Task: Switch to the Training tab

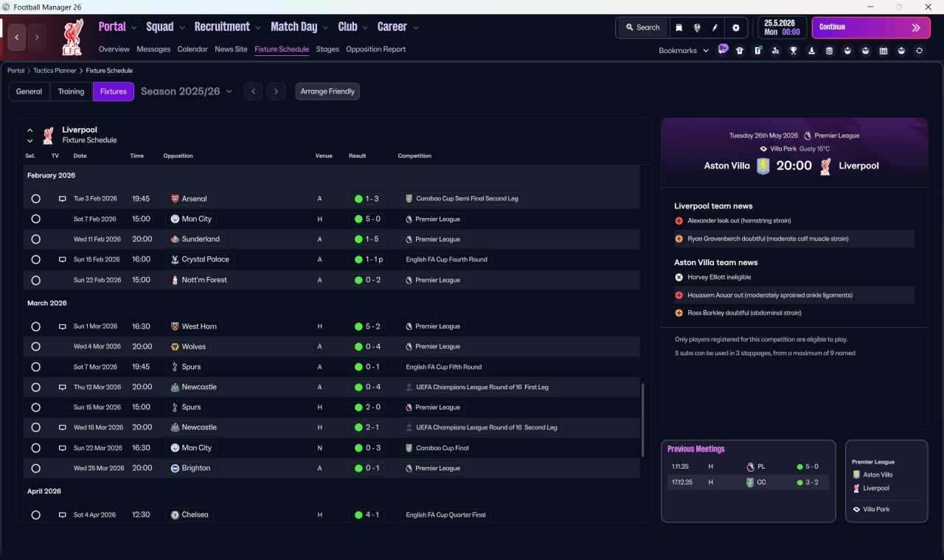Action: tap(71, 91)
